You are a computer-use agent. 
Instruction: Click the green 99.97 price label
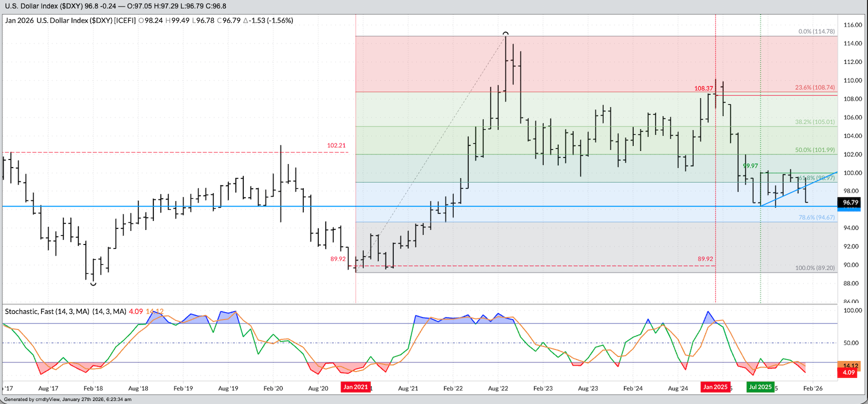[x=750, y=166]
